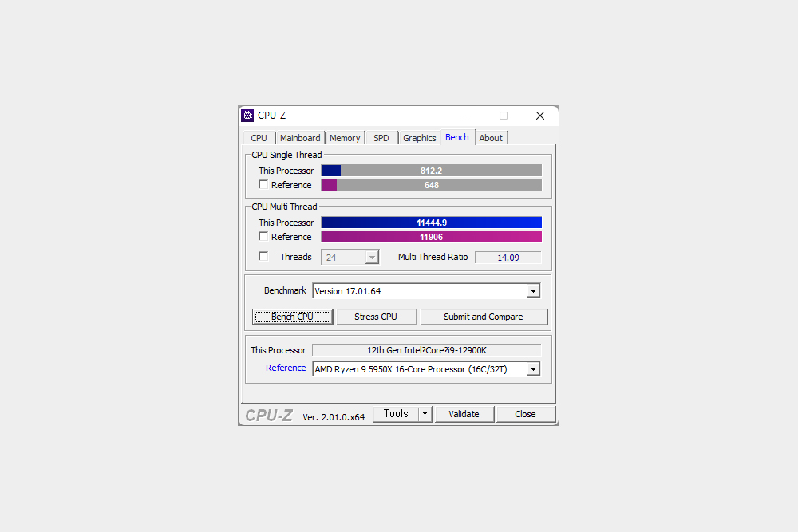The image size is (798, 532).
Task: Expand the Benchmark version dropdown
Action: (533, 291)
